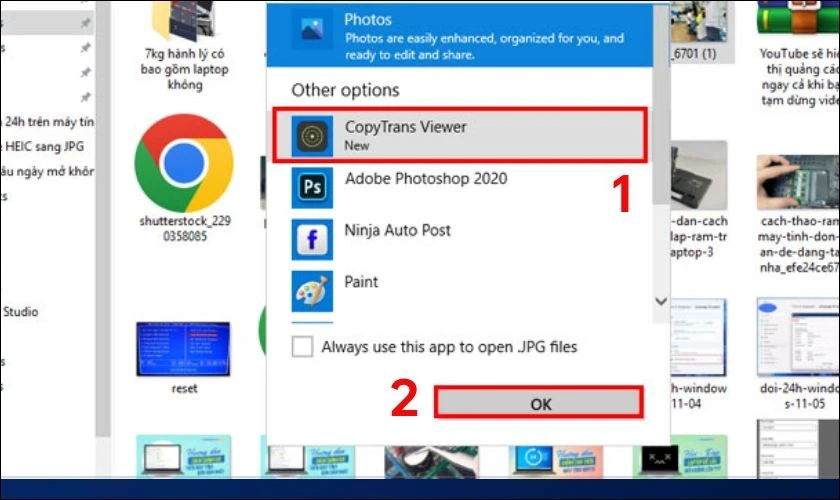Select the 'reset' BIOS thumbnail file

tap(183, 349)
